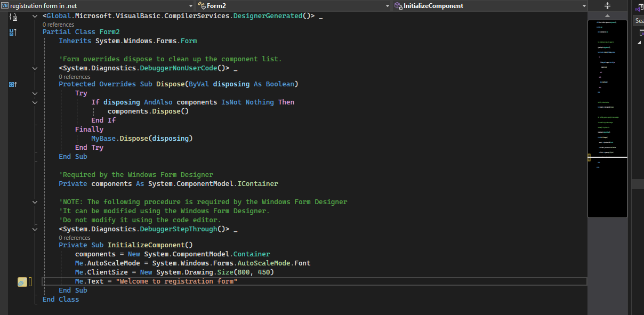Click the scroll up arrow above the code minimap
The width and height of the screenshot is (644, 315).
pyautogui.click(x=607, y=16)
